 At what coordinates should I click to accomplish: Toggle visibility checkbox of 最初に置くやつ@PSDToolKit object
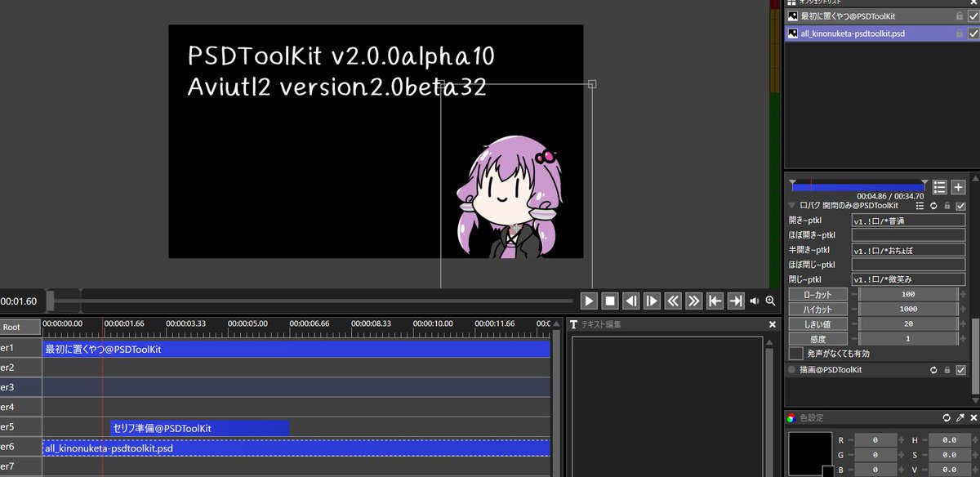973,16
